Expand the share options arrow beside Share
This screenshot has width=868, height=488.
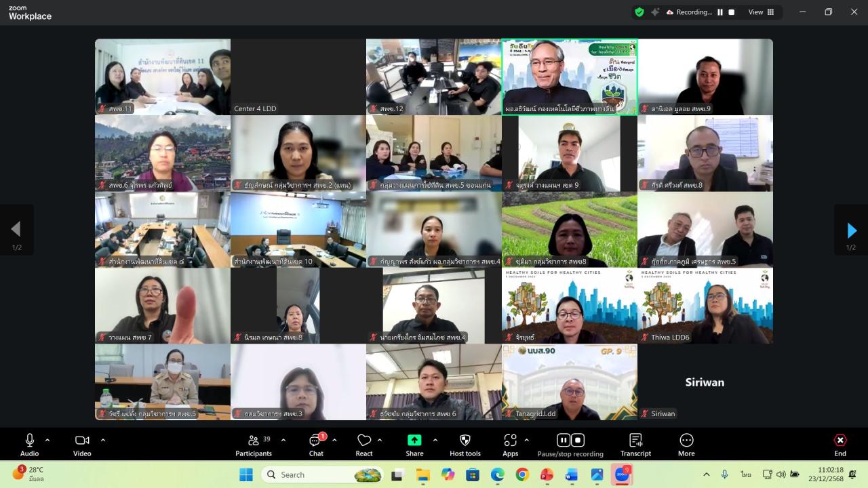435,440
